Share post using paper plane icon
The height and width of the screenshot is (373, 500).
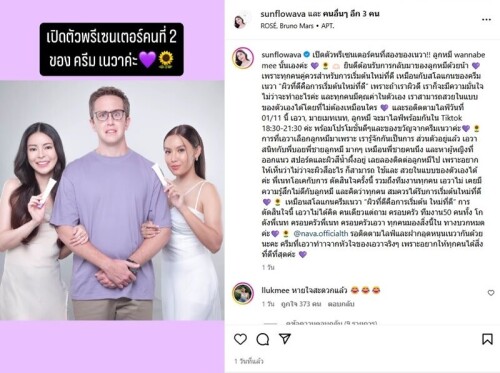click(x=285, y=339)
